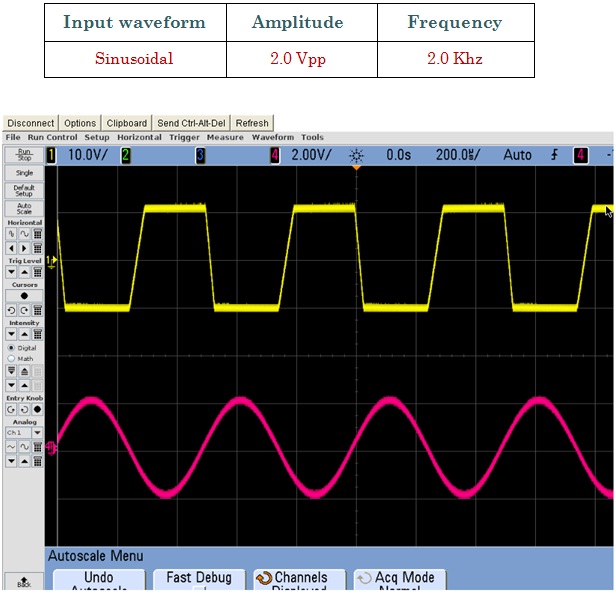616x592 pixels.
Task: Click the Horizontal left arrow delay button
Action: point(11,248)
